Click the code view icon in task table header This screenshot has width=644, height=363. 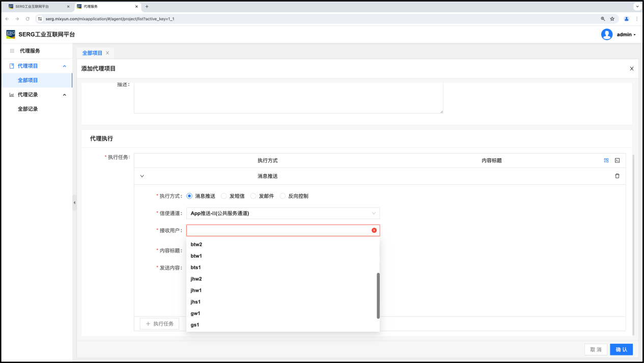(x=617, y=160)
